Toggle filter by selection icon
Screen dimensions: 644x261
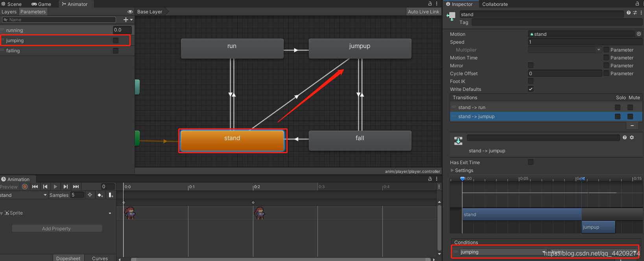pyautogui.click(x=90, y=195)
